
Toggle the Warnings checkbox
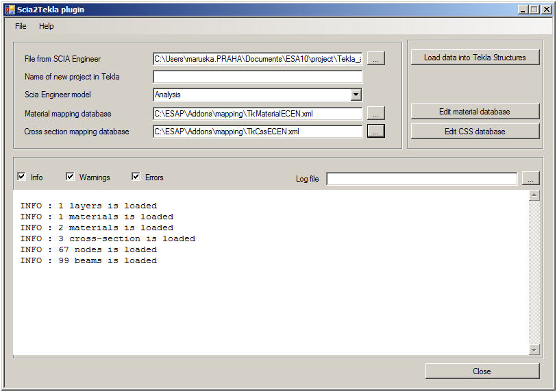pyautogui.click(x=70, y=177)
